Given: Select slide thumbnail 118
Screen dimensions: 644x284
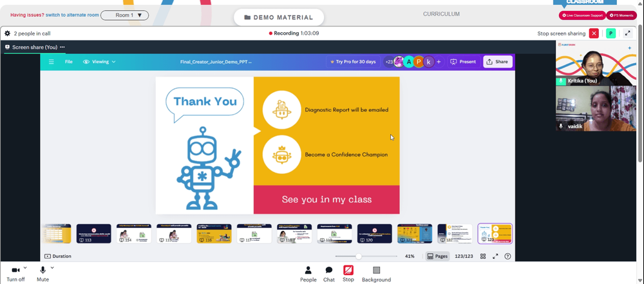Looking at the screenshot, I should pyautogui.click(x=294, y=234).
